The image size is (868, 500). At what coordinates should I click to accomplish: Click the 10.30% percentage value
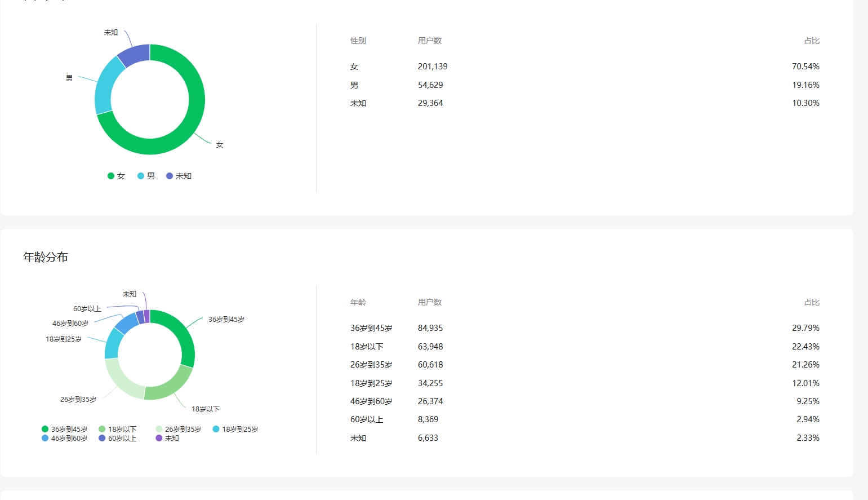coord(805,103)
